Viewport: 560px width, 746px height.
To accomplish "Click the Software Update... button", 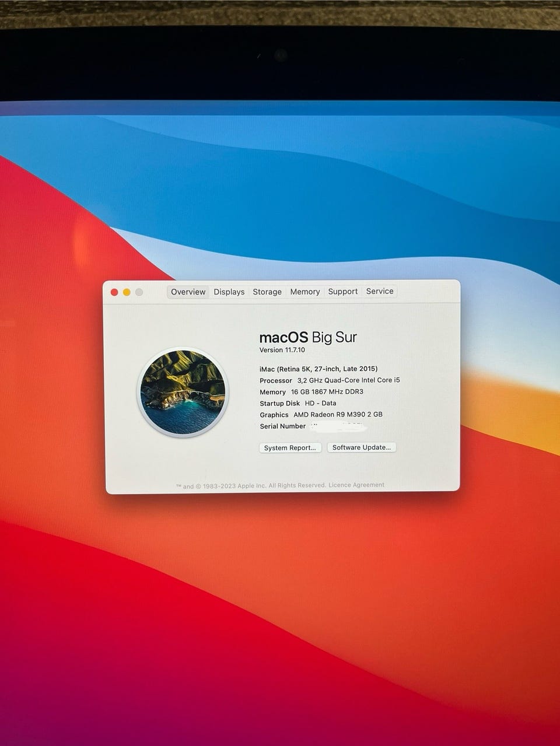I will click(x=362, y=447).
